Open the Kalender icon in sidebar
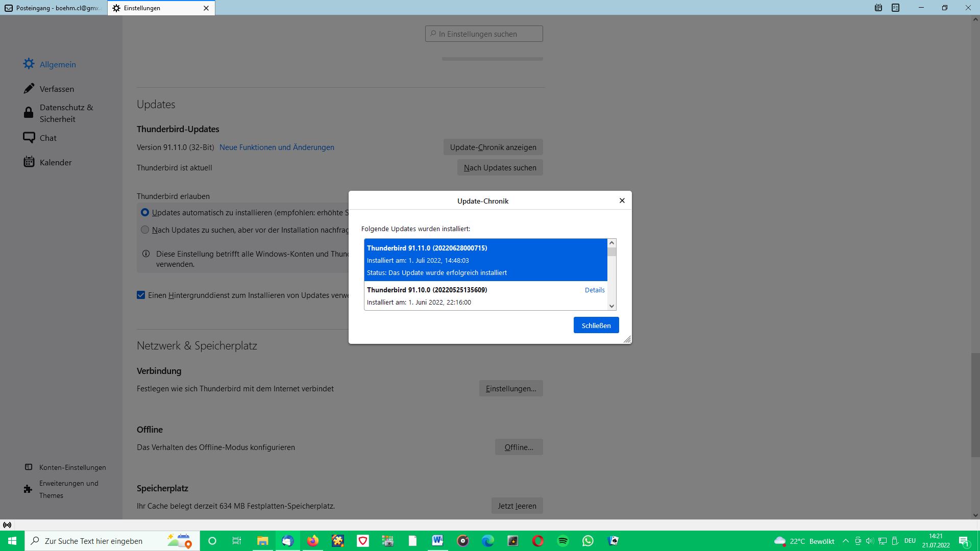980x551 pixels. 29,162
